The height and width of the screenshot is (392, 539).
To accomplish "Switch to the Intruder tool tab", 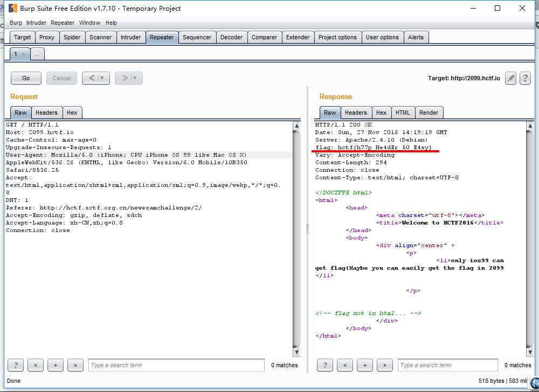I will tap(130, 37).
